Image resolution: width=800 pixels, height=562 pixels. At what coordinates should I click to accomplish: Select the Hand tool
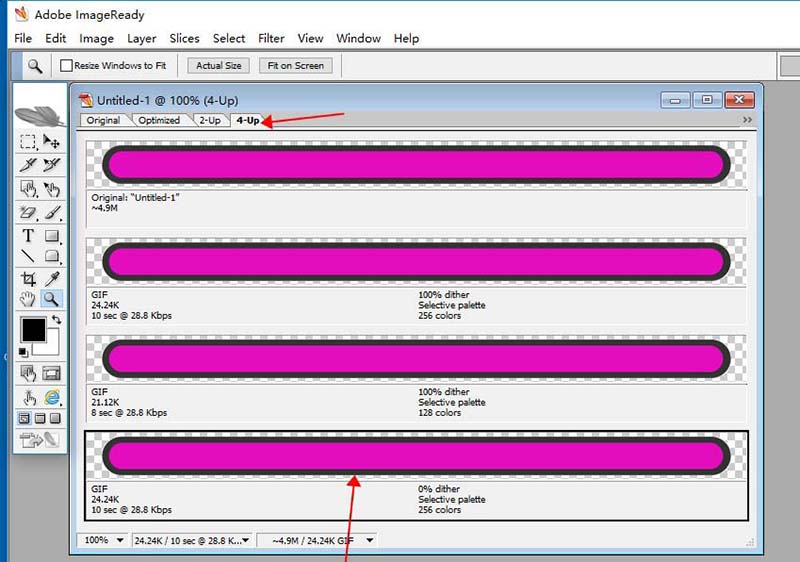pos(28,299)
